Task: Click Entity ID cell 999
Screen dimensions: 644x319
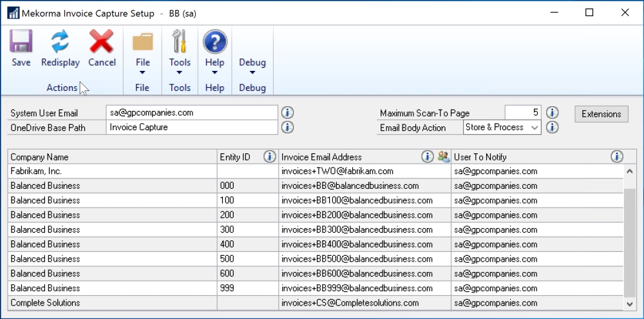Action: (x=248, y=288)
